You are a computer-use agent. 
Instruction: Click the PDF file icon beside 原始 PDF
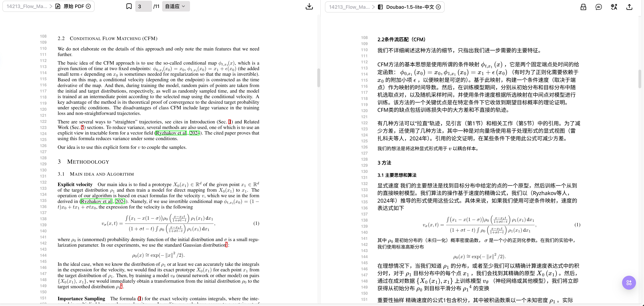pyautogui.click(x=58, y=6)
